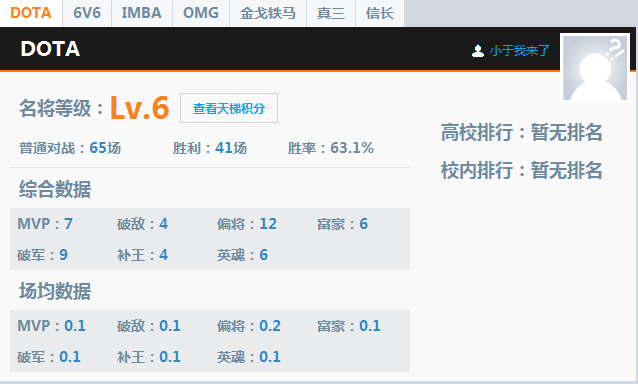Open the 6V6 tab

(x=87, y=13)
